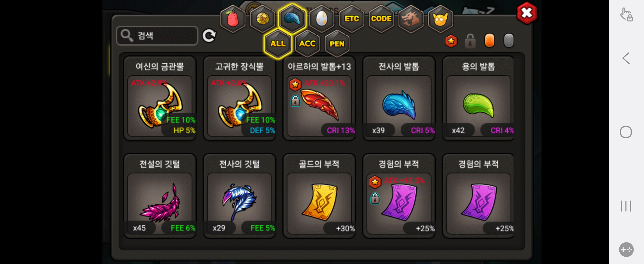
Task: Open the ETC category button
Action: (x=351, y=19)
